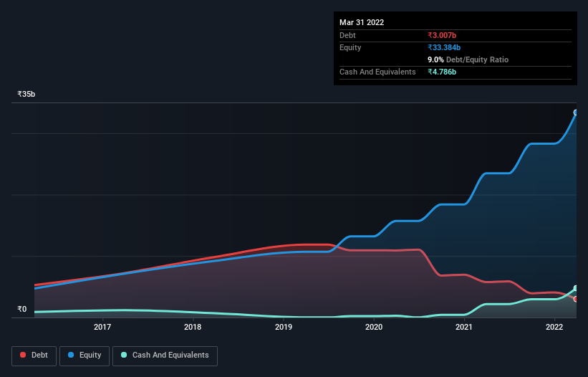Toggle the Cash And Equivalents legend button
Screen dimensions: 588x377
coord(165,355)
